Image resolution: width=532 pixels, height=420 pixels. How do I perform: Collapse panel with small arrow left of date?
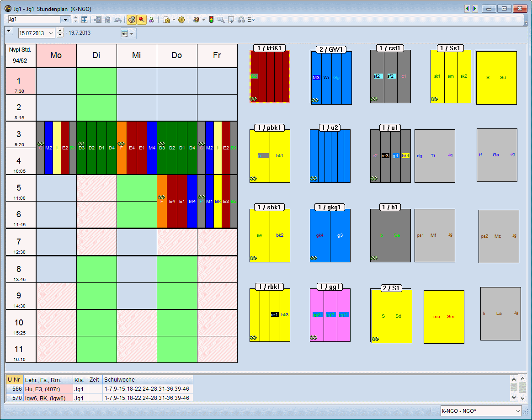[10, 31]
